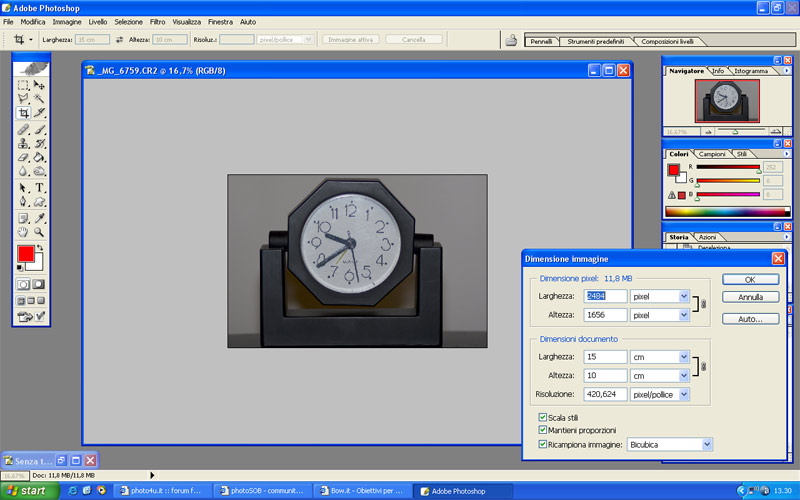The height and width of the screenshot is (500, 800).
Task: Select the Magic Wand tool
Action: click(40, 99)
